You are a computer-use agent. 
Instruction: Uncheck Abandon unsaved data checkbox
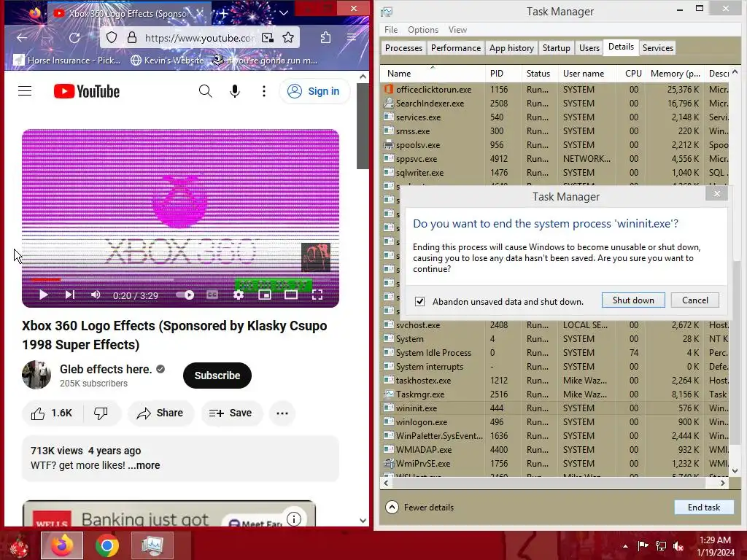point(419,301)
